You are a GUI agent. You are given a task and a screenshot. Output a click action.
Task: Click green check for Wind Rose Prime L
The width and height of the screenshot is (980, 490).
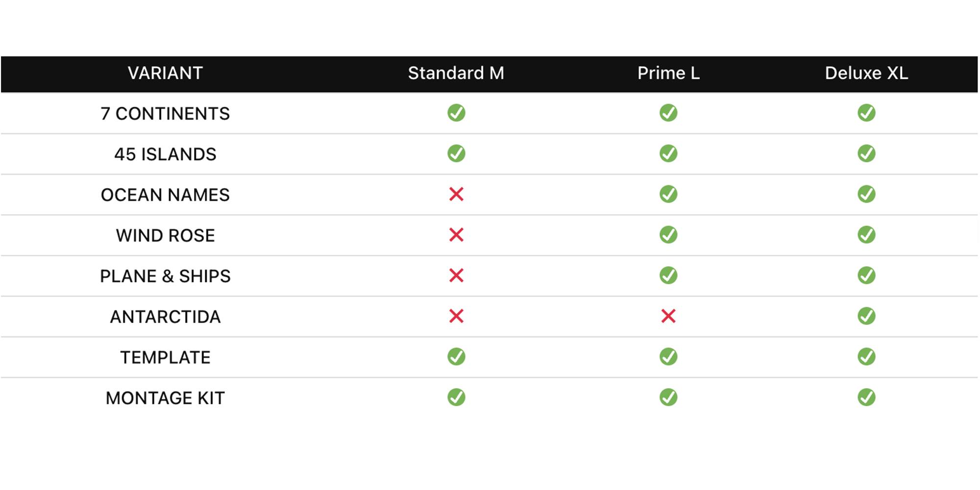click(x=668, y=235)
